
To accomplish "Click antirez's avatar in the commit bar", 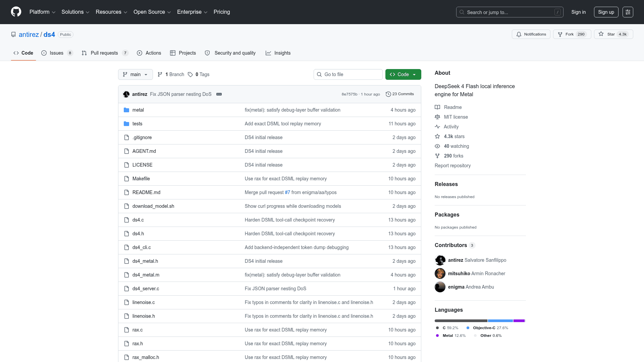I will point(126,94).
